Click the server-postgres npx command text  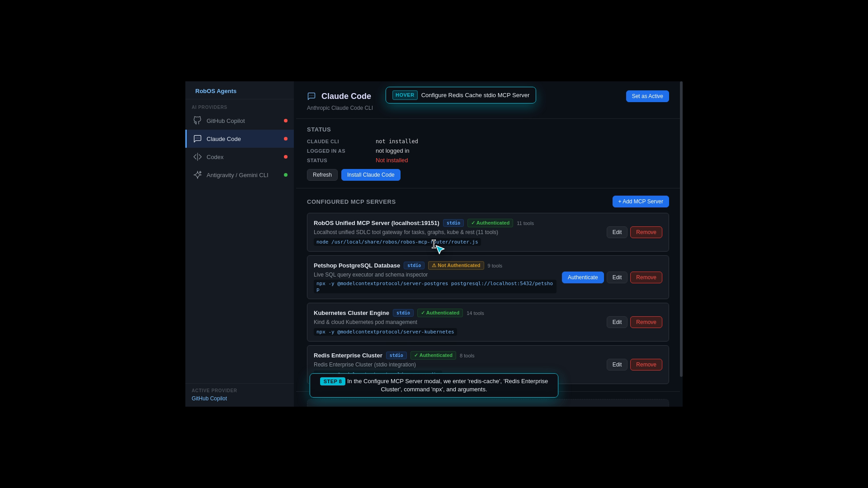pyautogui.click(x=435, y=286)
